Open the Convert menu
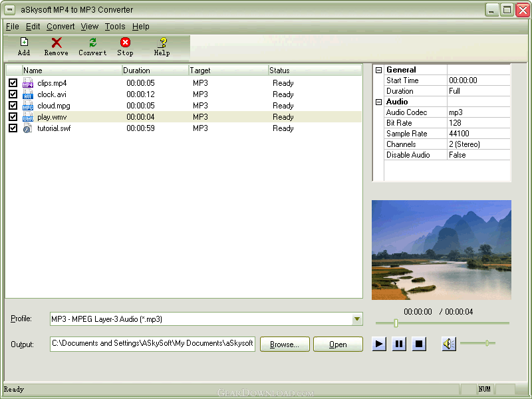 pyautogui.click(x=61, y=27)
